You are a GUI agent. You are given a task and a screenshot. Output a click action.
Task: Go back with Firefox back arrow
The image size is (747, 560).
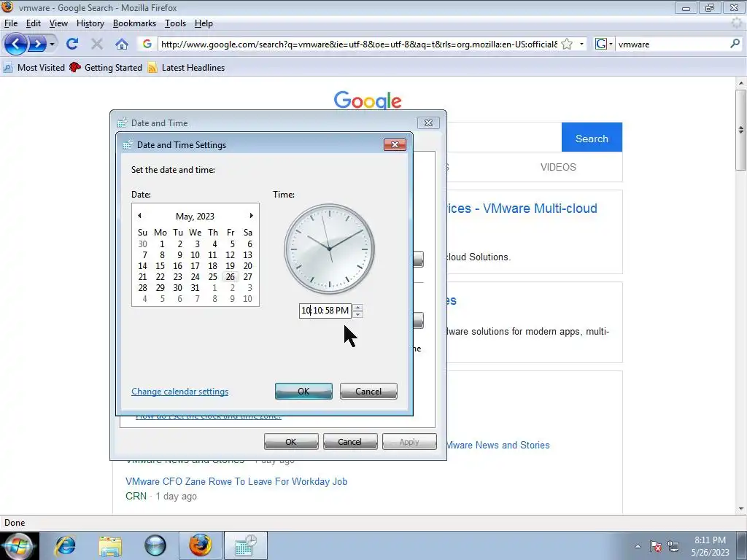tap(16, 44)
